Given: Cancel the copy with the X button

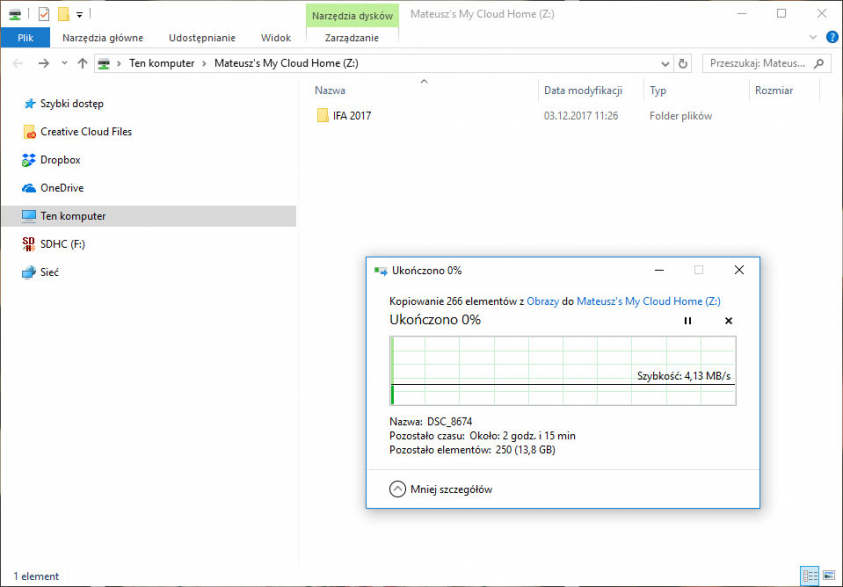Looking at the screenshot, I should (728, 321).
